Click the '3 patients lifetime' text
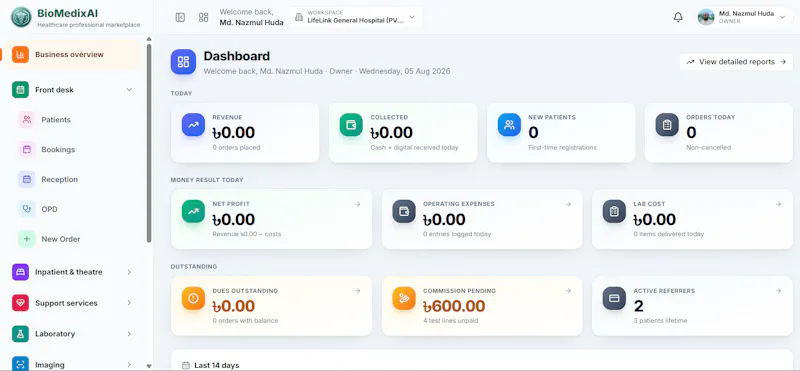 (x=660, y=321)
